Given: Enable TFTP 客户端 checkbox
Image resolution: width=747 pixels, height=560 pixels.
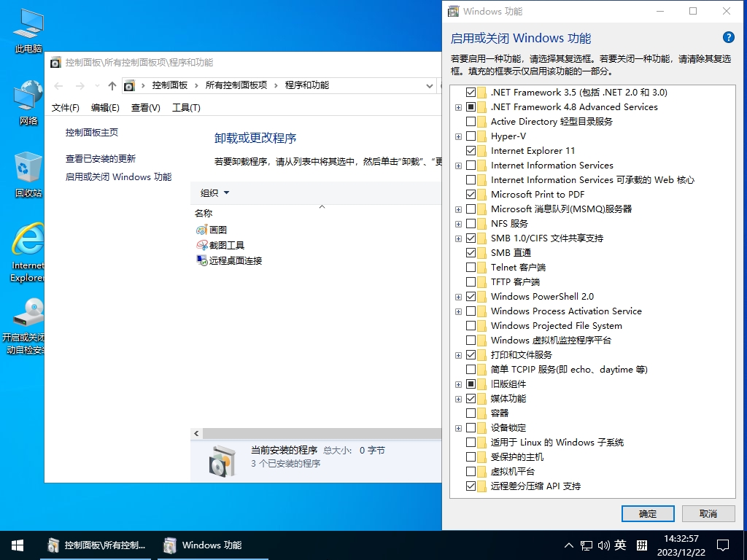Looking at the screenshot, I should (471, 282).
